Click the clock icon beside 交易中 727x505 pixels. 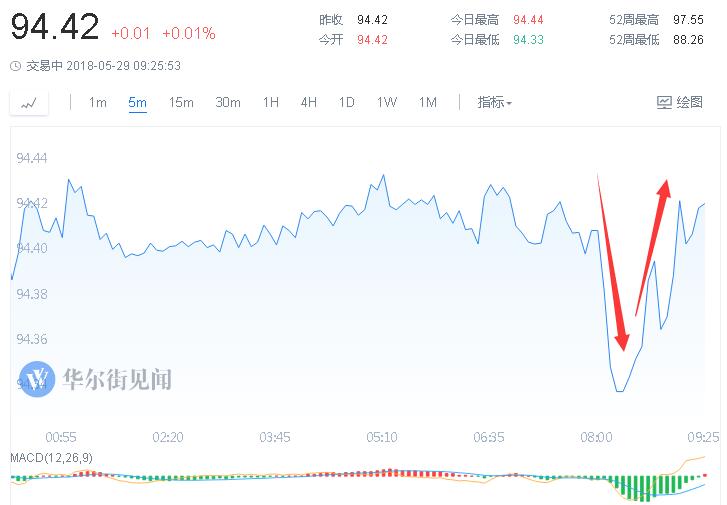pos(14,66)
